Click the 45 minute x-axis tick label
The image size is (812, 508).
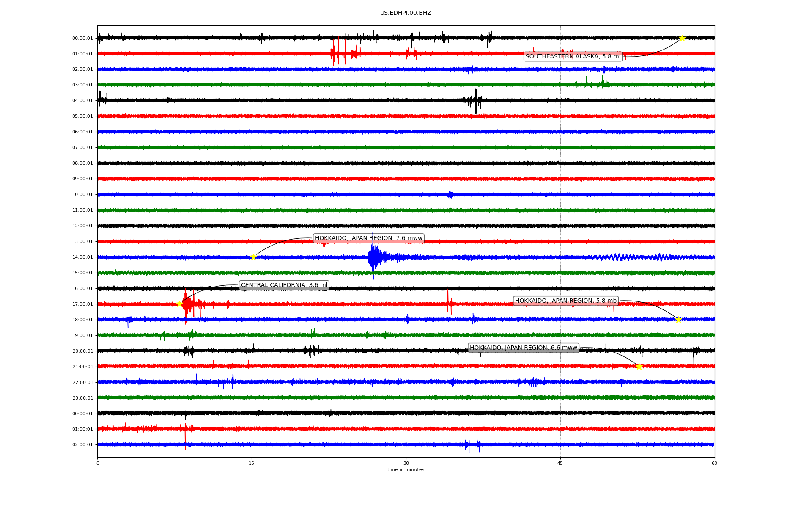coord(560,463)
